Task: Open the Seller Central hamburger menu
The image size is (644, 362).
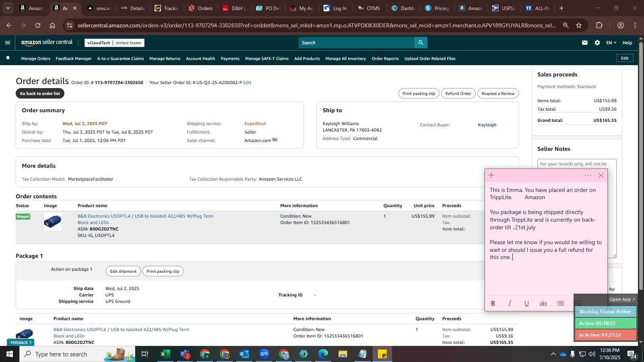Action: [8, 43]
